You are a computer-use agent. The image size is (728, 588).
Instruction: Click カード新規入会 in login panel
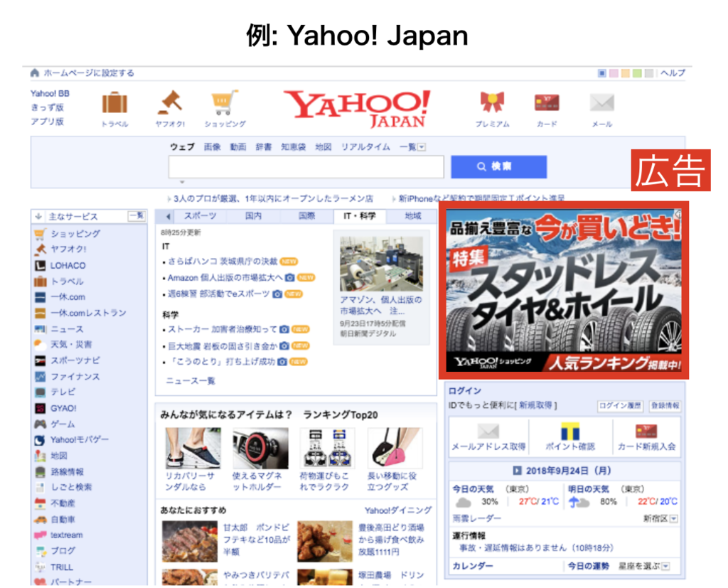coord(647,447)
